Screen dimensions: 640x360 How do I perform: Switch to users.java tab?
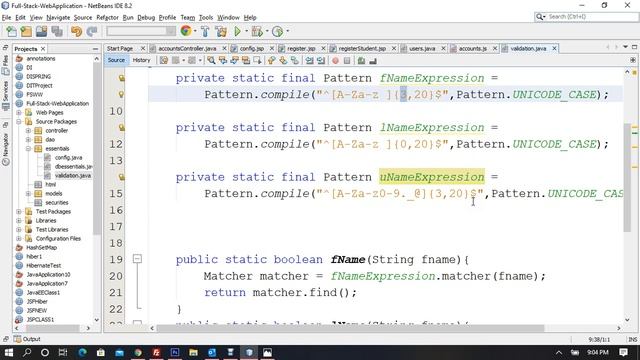coord(422,48)
